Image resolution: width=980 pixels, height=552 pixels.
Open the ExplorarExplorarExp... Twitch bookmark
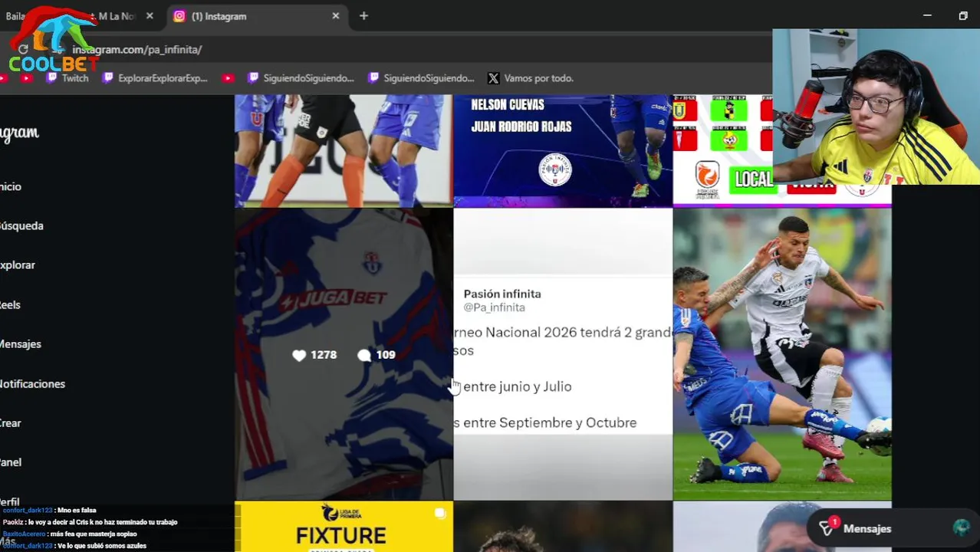[155, 78]
